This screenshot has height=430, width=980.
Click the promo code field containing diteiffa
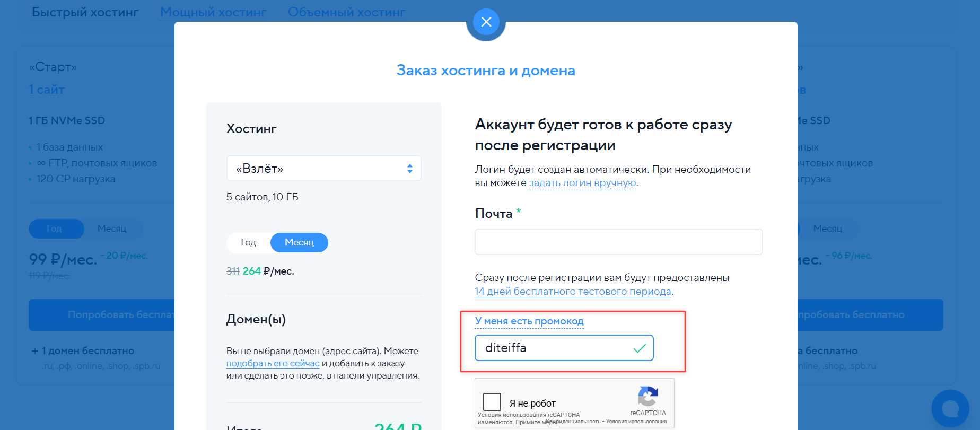pyautogui.click(x=564, y=348)
